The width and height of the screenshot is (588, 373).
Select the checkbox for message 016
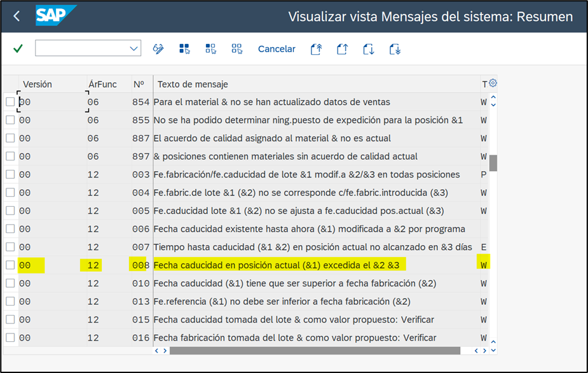(10, 337)
